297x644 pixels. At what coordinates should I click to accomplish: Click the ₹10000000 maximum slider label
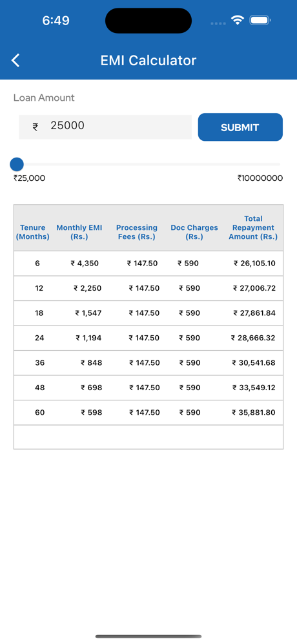pyautogui.click(x=260, y=178)
